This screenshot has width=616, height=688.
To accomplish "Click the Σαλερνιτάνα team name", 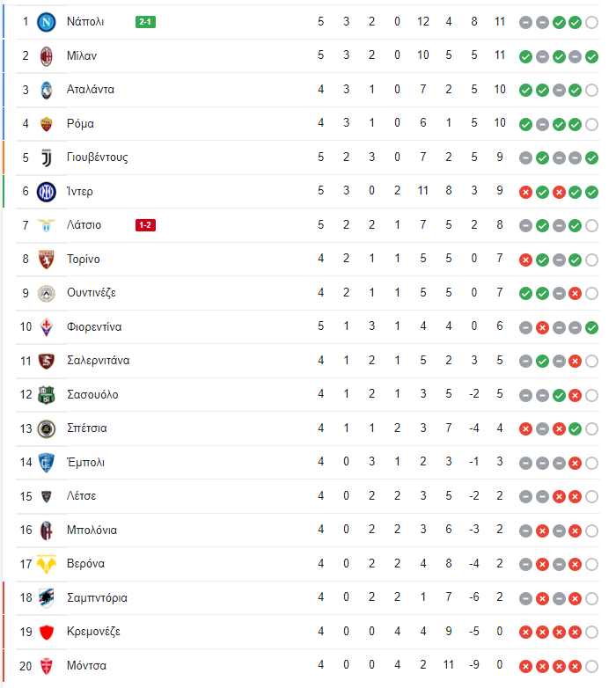I will click(x=99, y=361).
